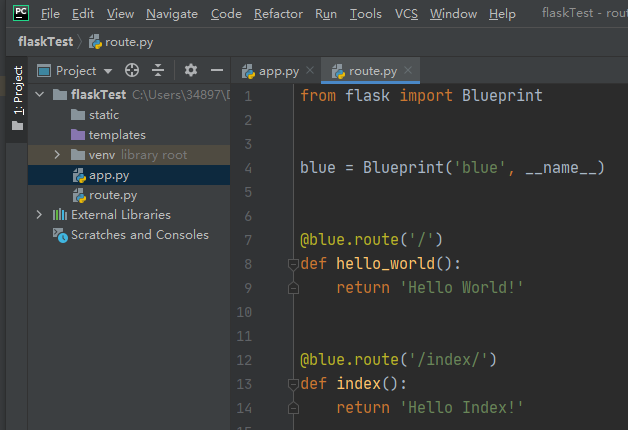Viewport: 628px width, 430px height.
Task: Select route.py in the project tree
Action: click(129, 195)
